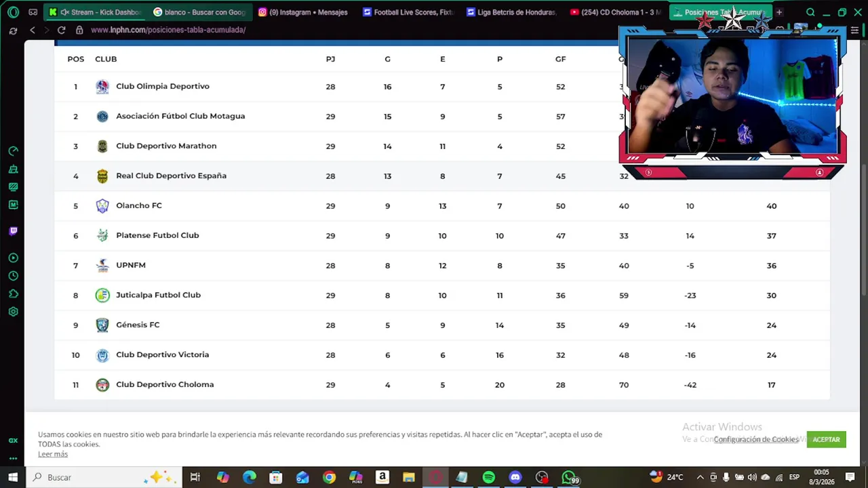Switch to Opera GX in taskbar

(435, 477)
